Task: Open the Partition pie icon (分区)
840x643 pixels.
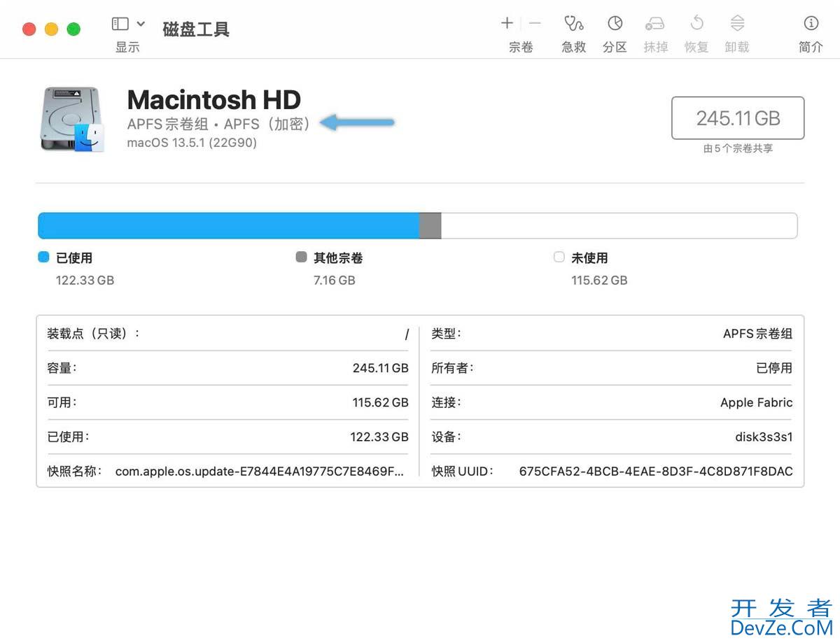Action: click(615, 24)
